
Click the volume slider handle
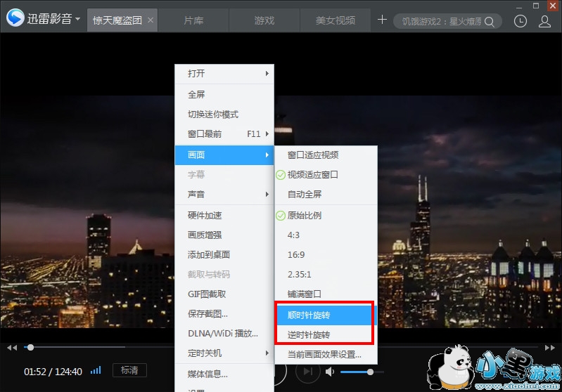click(x=370, y=372)
